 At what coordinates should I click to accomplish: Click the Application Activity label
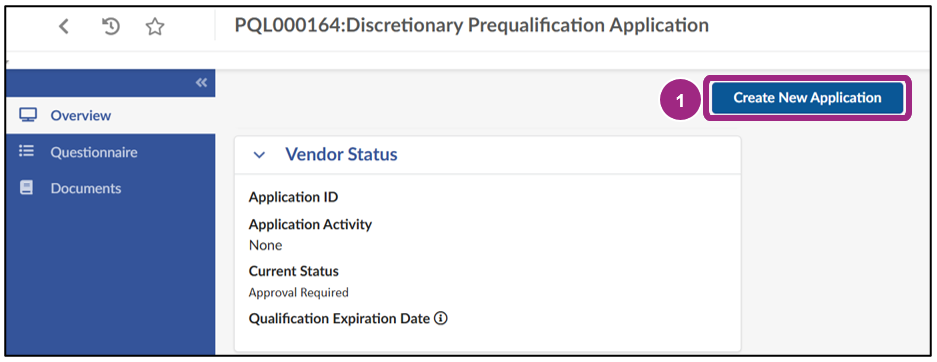pyautogui.click(x=310, y=225)
